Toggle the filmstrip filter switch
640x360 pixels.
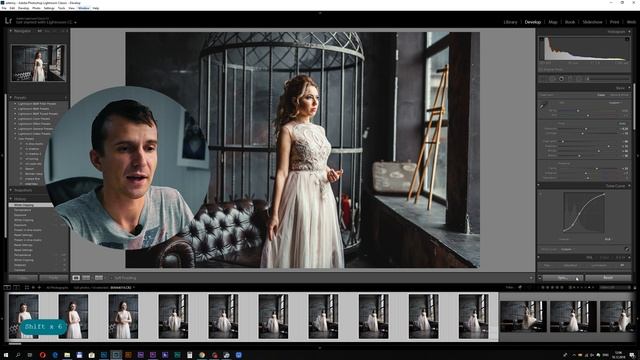point(634,288)
